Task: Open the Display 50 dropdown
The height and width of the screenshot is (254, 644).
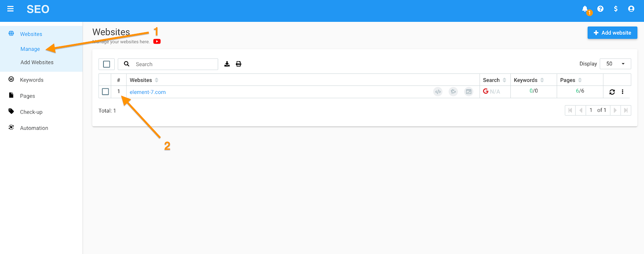Action: pyautogui.click(x=615, y=64)
